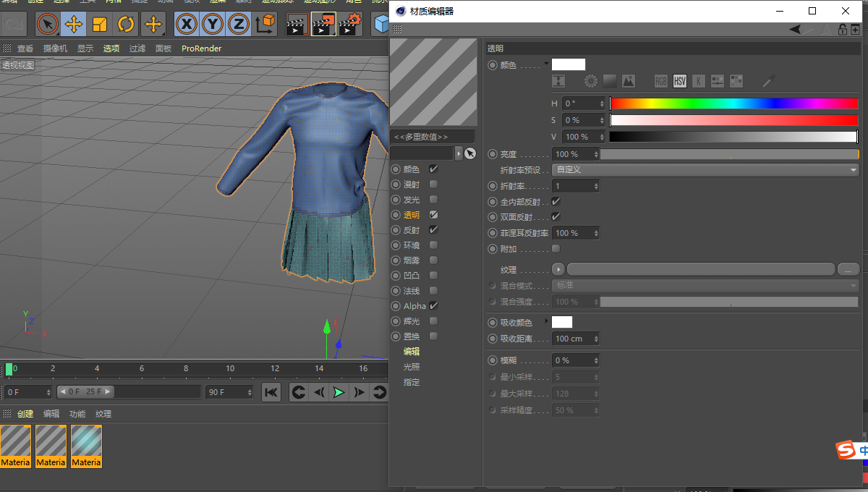Image resolution: width=868 pixels, height=492 pixels.
Task: Open the viewport ProRender menu
Action: point(202,48)
